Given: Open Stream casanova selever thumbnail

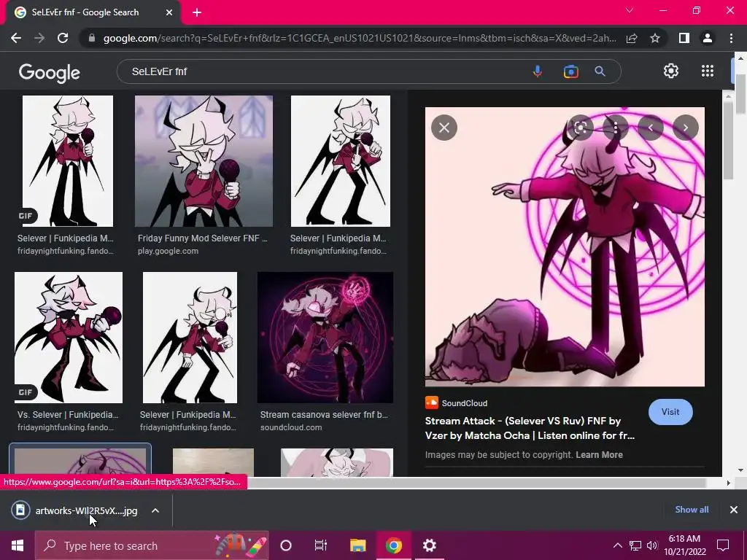Looking at the screenshot, I should coord(325,338).
